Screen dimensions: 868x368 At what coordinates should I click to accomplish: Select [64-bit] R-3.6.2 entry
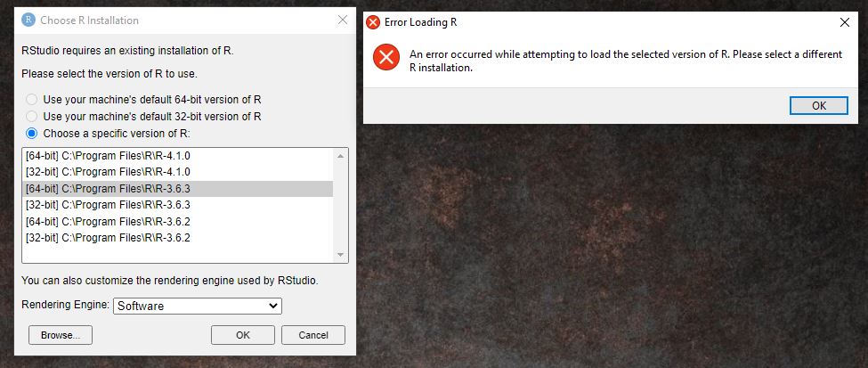178,222
